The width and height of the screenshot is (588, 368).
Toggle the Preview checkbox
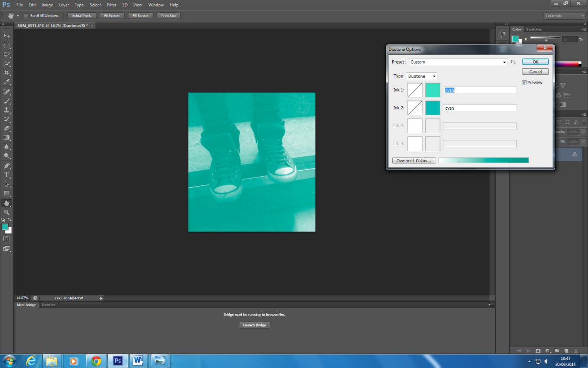(x=524, y=82)
